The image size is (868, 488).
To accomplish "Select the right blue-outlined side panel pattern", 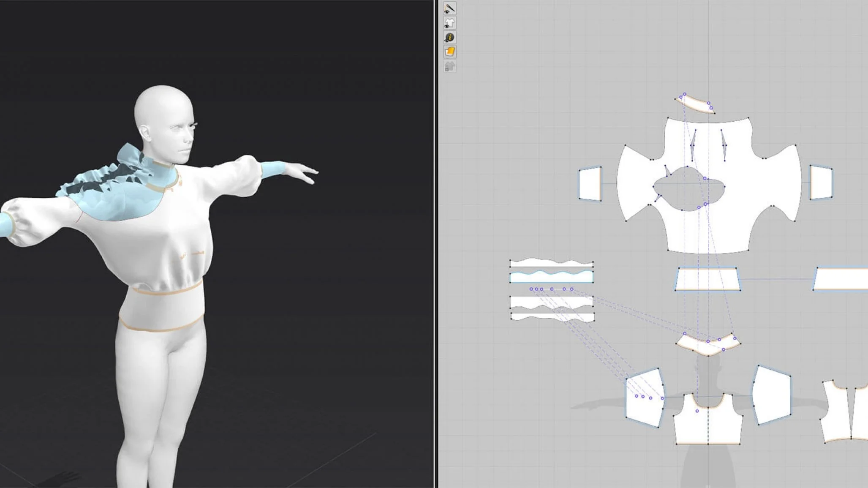I will [772, 395].
